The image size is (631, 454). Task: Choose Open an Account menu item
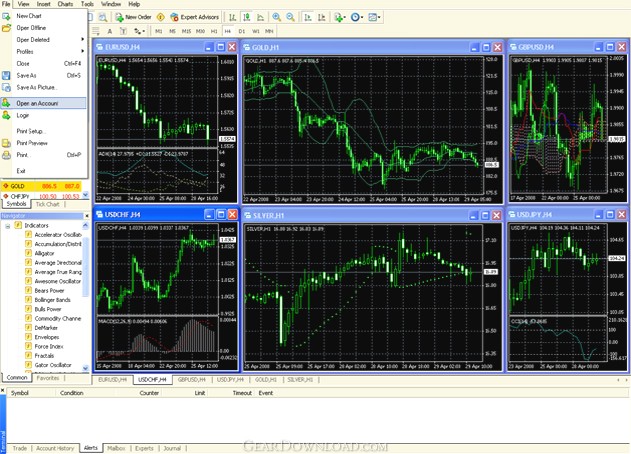coord(43,103)
